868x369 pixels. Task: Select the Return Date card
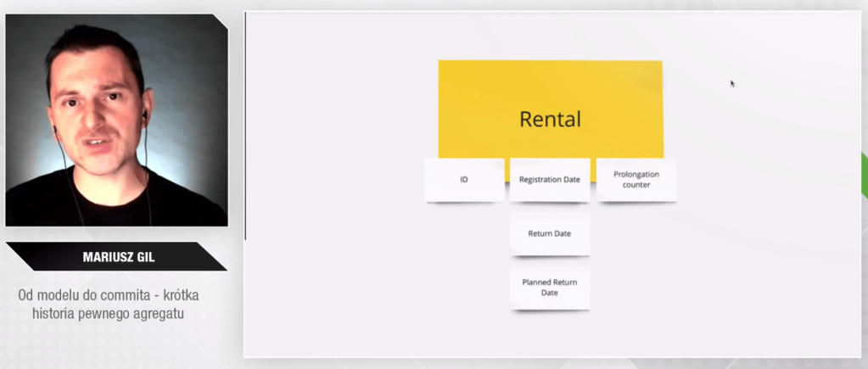click(x=550, y=233)
